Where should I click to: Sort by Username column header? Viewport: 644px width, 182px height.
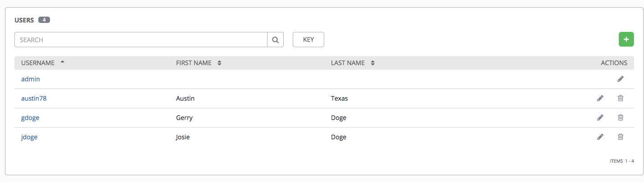coord(38,63)
